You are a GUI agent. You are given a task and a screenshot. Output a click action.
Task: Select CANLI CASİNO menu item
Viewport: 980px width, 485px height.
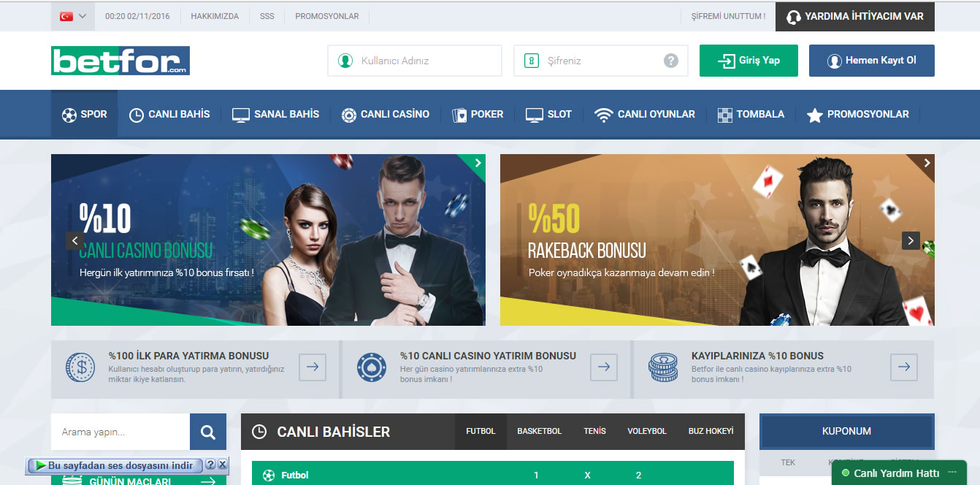click(386, 114)
